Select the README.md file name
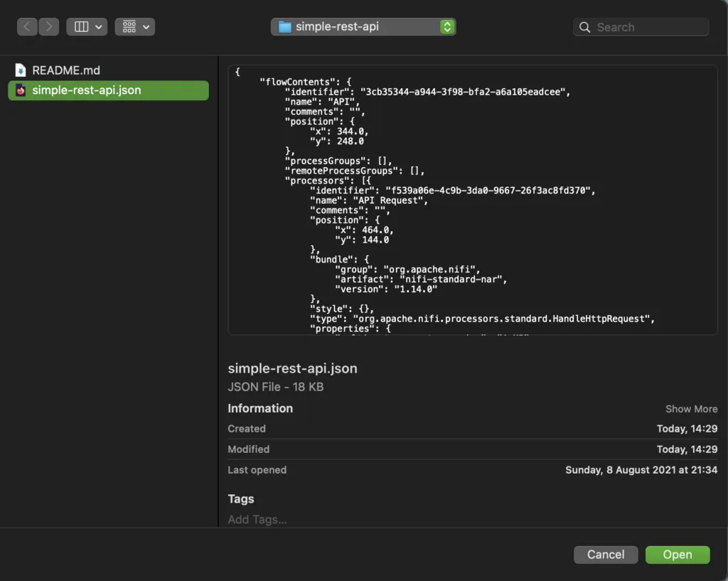This screenshot has height=581, width=728. 66,70
